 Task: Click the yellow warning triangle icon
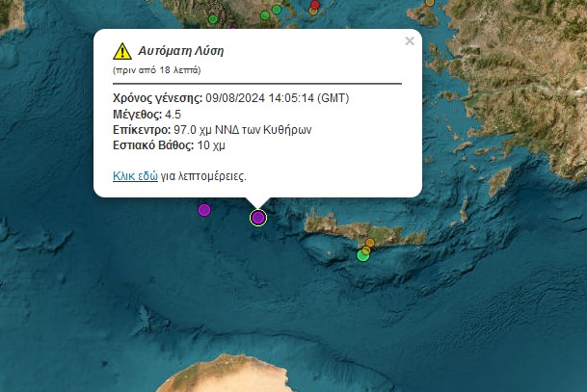pos(122,51)
